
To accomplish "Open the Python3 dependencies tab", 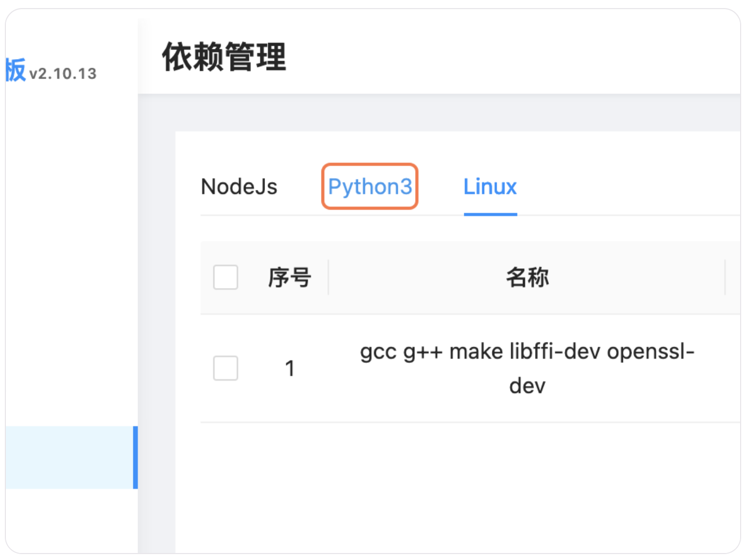I will (x=370, y=187).
